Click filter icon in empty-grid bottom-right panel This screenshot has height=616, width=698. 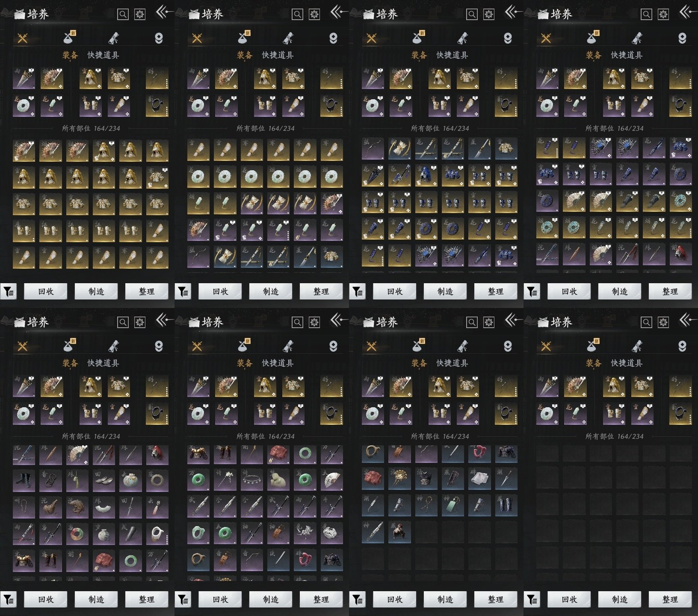tap(532, 600)
